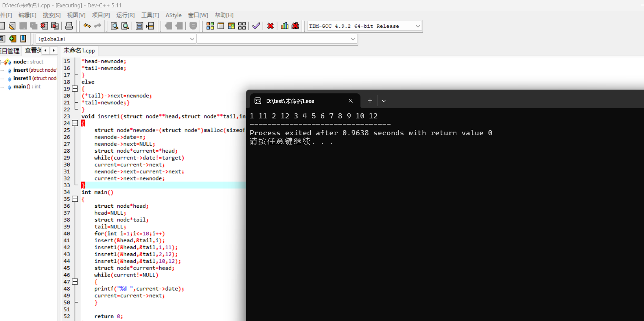Open the (globals) scope dropdown
This screenshot has width=644, height=321.
(x=115, y=39)
